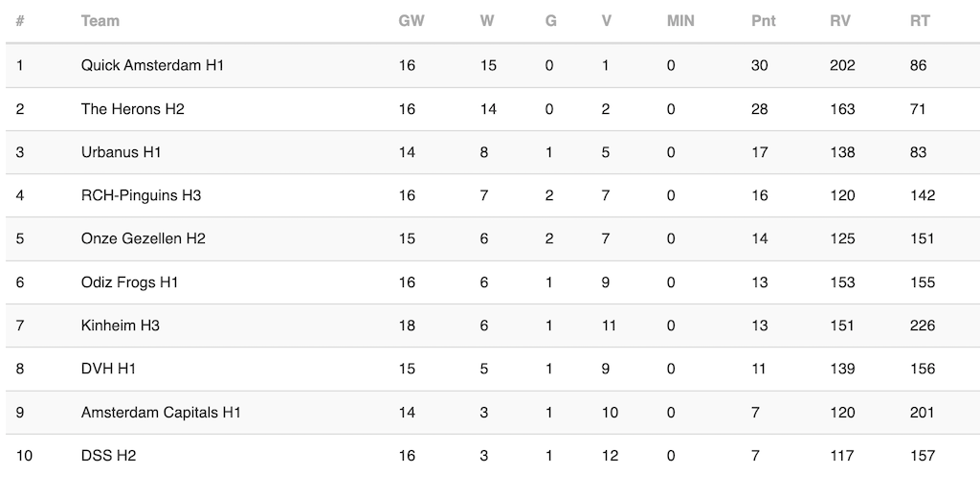Click Quick Amsterdam's 30 points cell

760,65
